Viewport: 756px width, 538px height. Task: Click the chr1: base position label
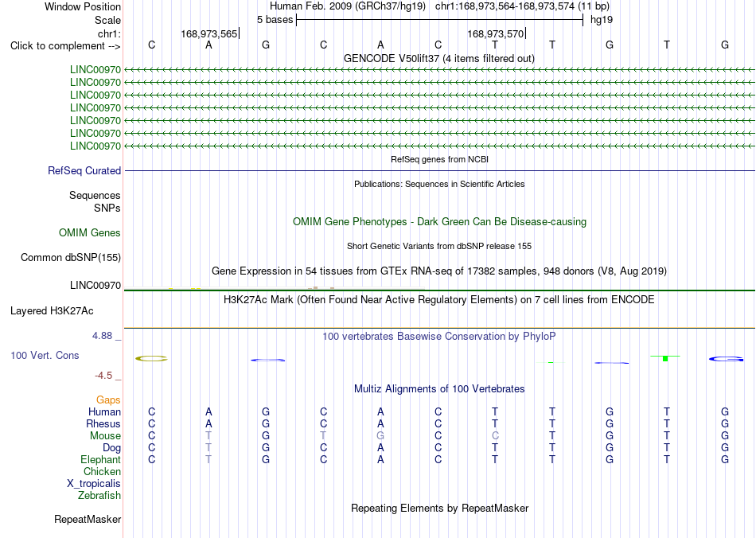[109, 33]
